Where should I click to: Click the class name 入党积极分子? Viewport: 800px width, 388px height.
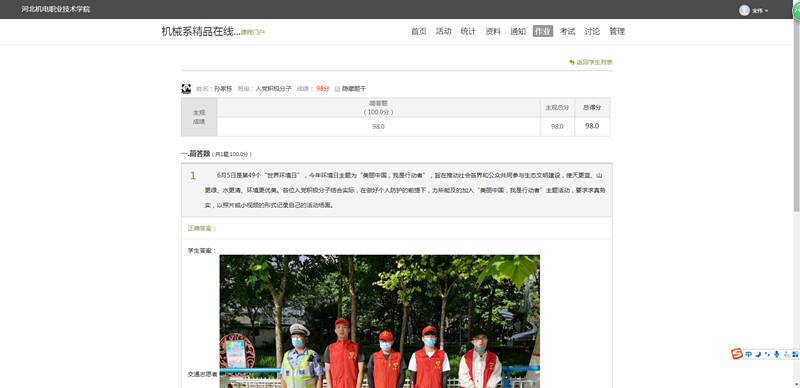click(273, 89)
